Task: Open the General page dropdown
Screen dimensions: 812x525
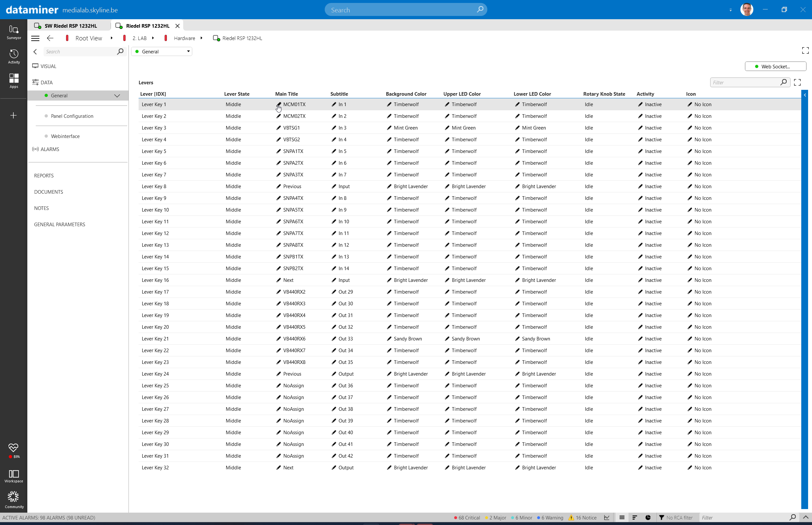Action: pos(161,51)
